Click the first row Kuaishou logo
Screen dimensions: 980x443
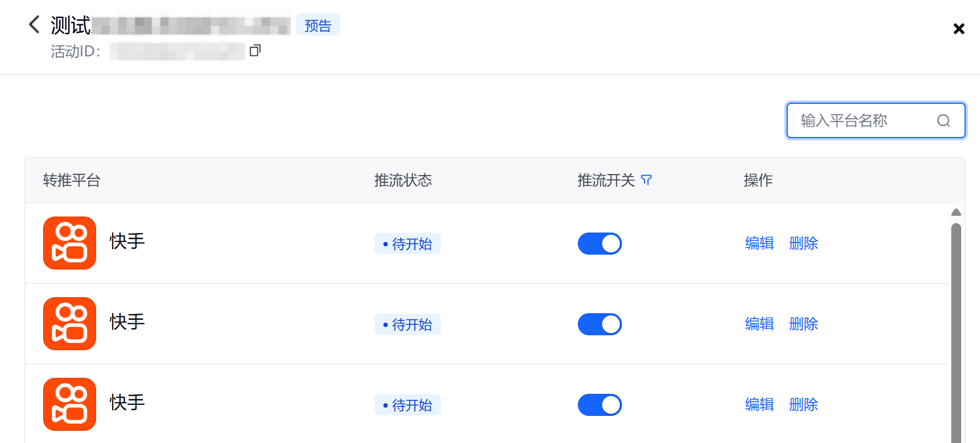pyautogui.click(x=70, y=243)
